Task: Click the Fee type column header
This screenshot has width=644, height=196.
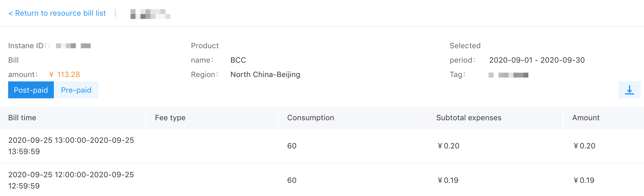Action: click(x=170, y=118)
